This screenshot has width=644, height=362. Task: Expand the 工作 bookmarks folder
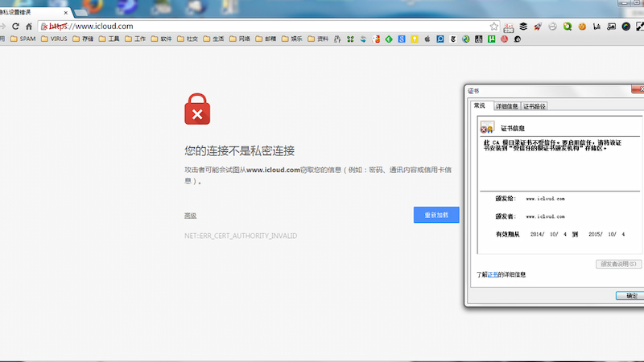135,39
